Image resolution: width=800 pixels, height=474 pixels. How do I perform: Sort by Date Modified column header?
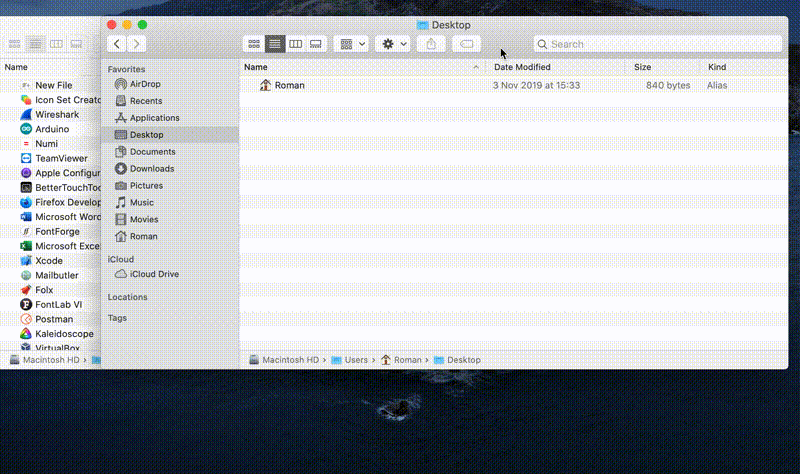(x=557, y=67)
